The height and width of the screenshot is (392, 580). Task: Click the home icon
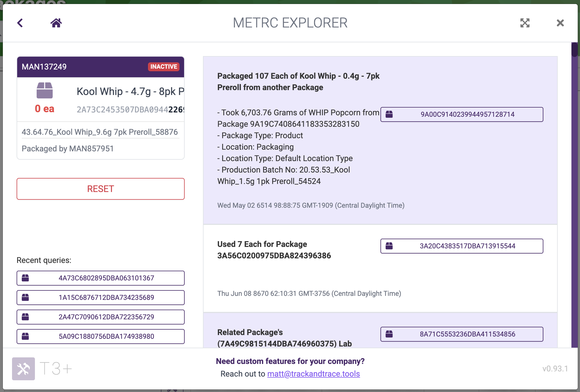56,23
